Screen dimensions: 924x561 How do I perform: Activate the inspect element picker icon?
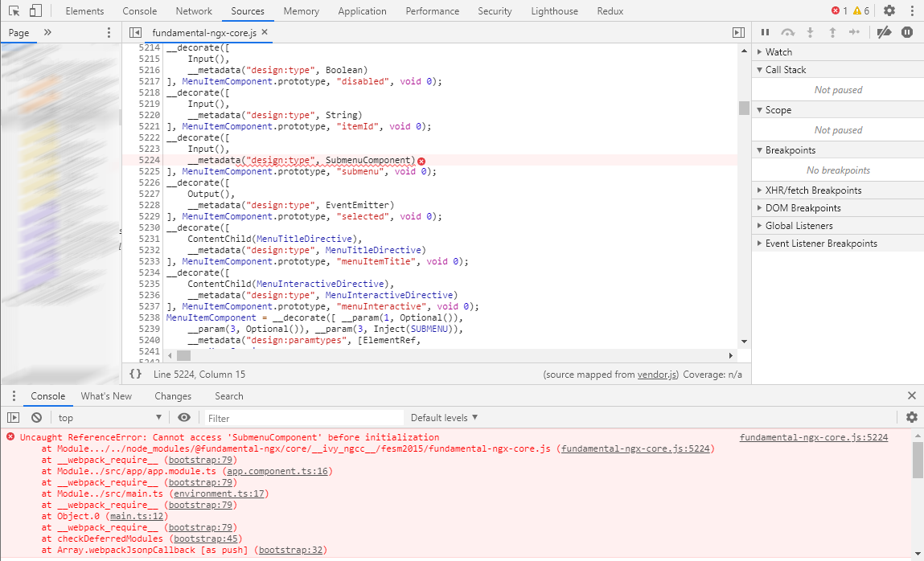click(14, 10)
